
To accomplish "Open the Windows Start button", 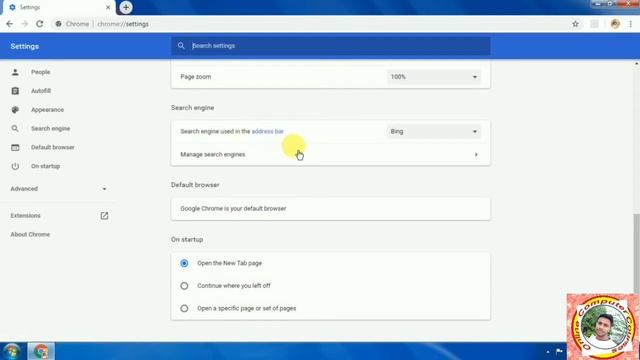I will (11, 351).
